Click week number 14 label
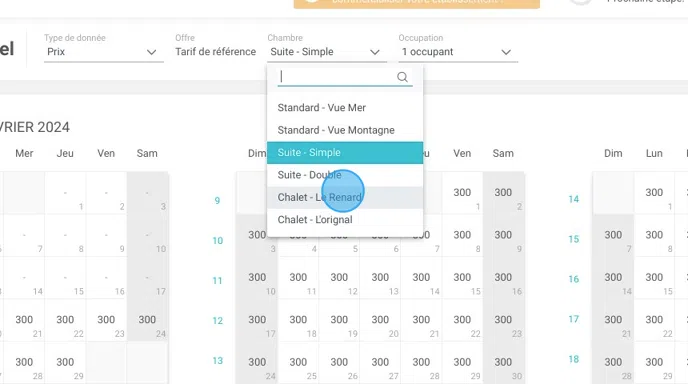 (573, 199)
